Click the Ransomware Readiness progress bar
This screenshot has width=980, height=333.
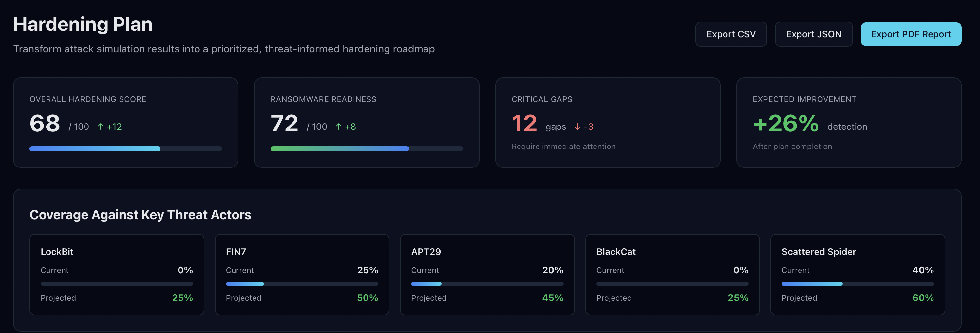[x=367, y=148]
